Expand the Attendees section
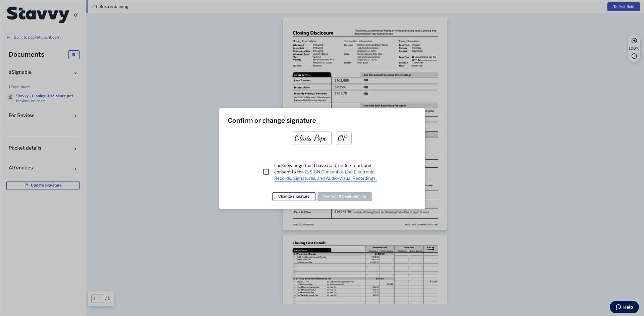The width and height of the screenshot is (644, 316). coord(75,169)
